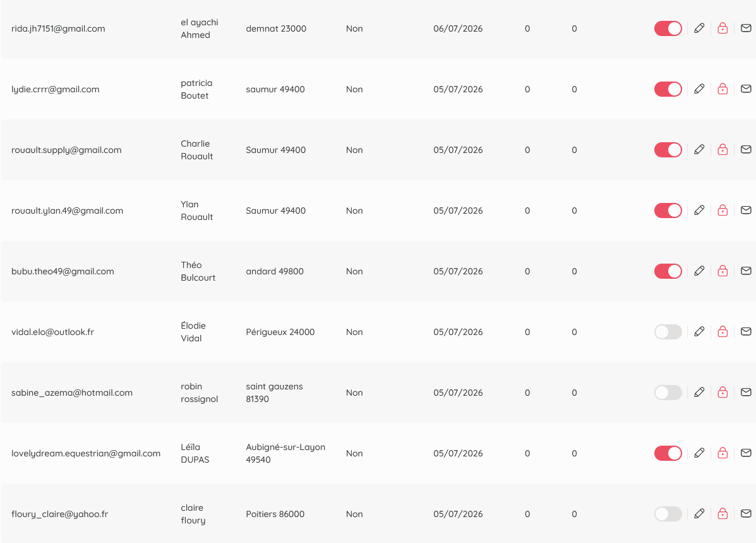Click lock icon in Théo Bulcourt row

coord(723,271)
